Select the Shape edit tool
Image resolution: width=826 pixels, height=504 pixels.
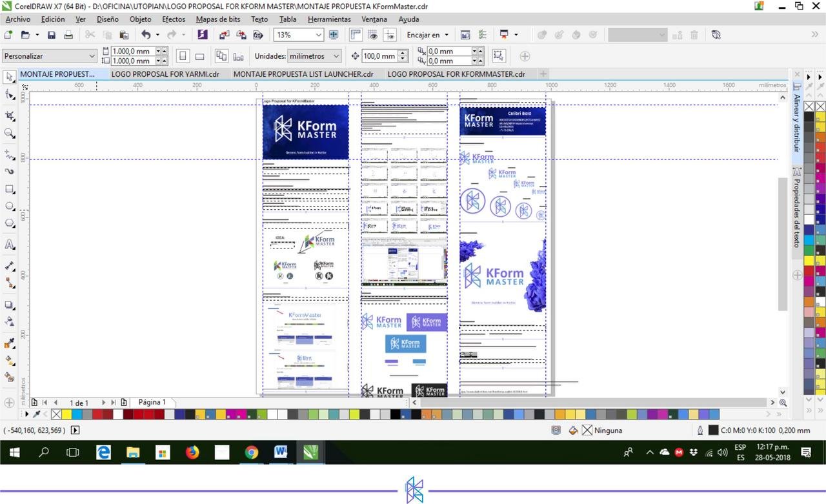pos(10,96)
